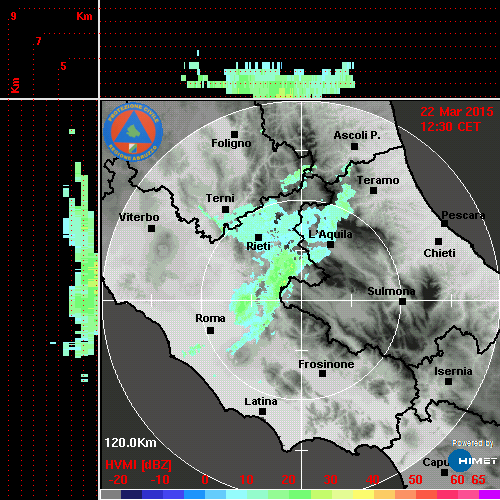Click the Ascoli P. map label

coord(357,135)
